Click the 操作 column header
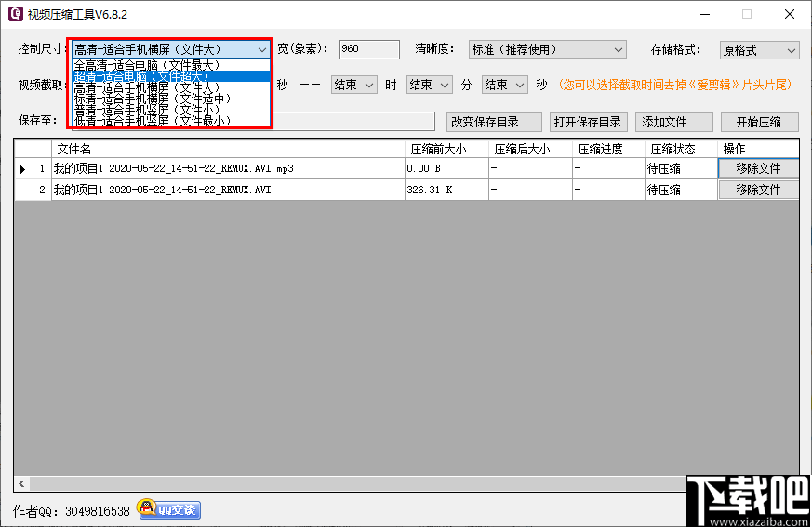Image resolution: width=812 pixels, height=527 pixels. pyautogui.click(x=758, y=149)
